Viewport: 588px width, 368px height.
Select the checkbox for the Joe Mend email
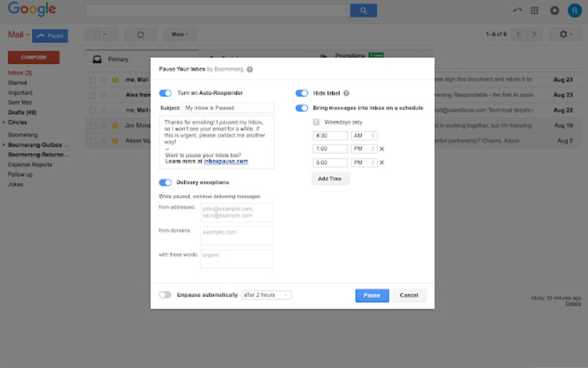pos(92,126)
